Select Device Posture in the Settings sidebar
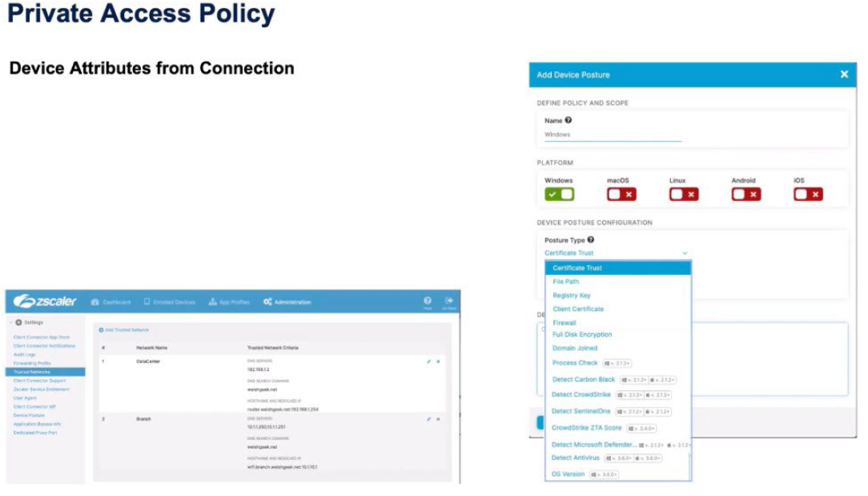The image size is (868, 496). coord(30,415)
